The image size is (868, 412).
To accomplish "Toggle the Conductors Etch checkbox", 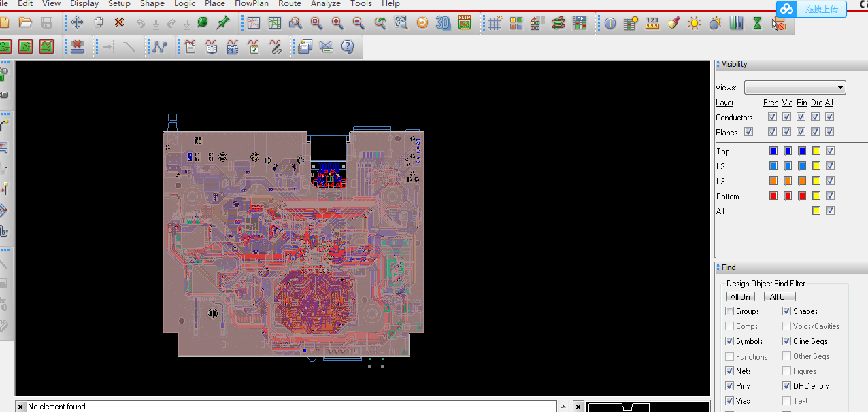I will 772,117.
